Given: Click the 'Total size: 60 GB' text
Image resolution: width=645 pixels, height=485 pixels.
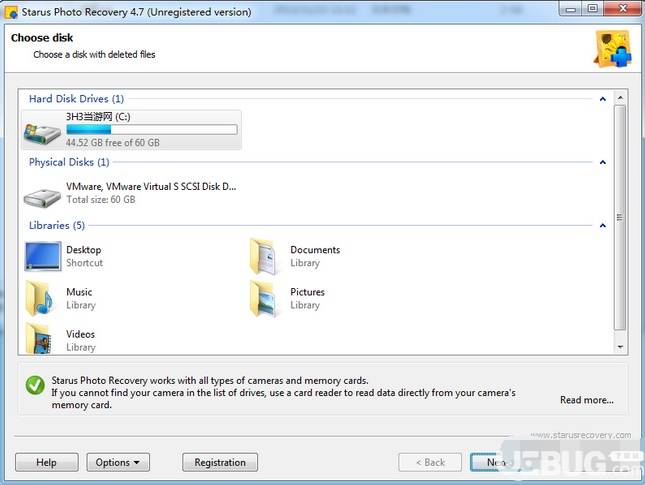Looking at the screenshot, I should click(101, 200).
